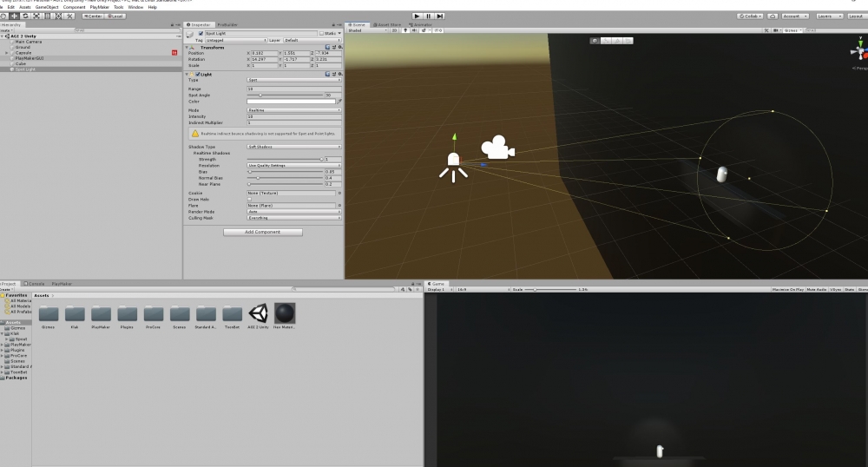868x467 pixels.
Task: Open the Account button menu
Action: [795, 16]
